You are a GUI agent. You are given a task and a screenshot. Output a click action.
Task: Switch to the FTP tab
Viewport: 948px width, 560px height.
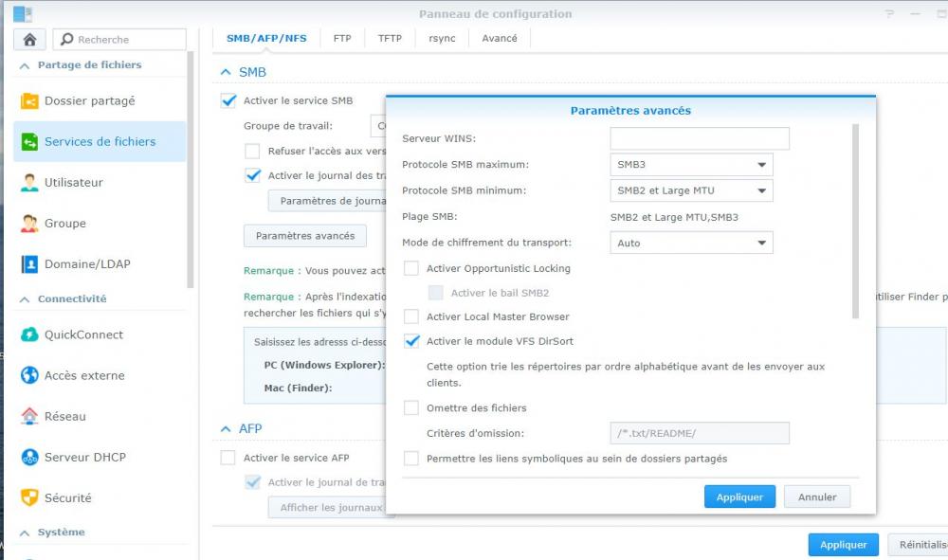click(342, 38)
